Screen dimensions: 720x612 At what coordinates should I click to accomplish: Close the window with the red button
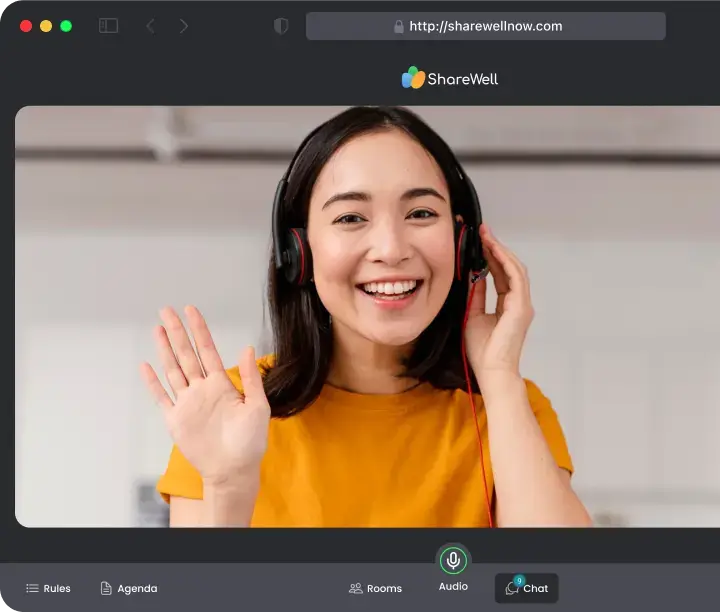click(x=26, y=26)
